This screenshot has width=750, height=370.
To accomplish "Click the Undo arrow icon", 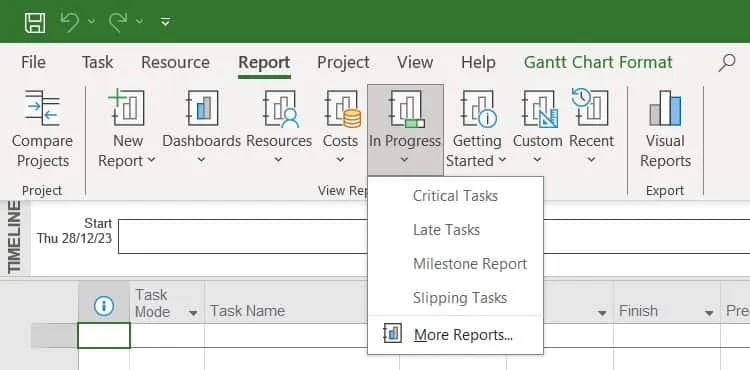I will 70,22.
